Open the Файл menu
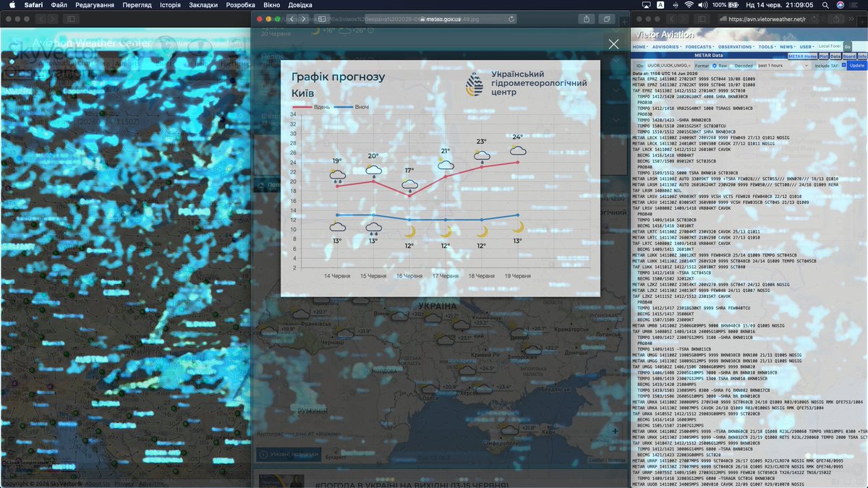The image size is (868, 488). click(x=59, y=4)
